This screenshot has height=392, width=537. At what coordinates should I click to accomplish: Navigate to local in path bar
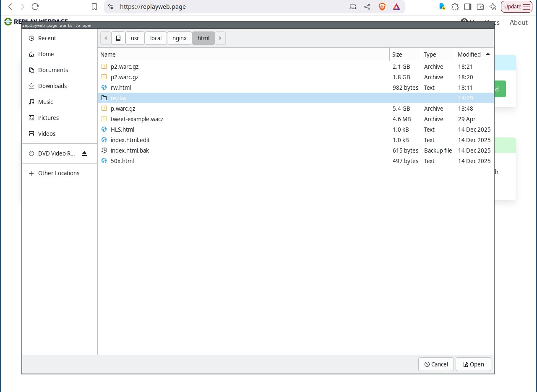[x=156, y=38]
